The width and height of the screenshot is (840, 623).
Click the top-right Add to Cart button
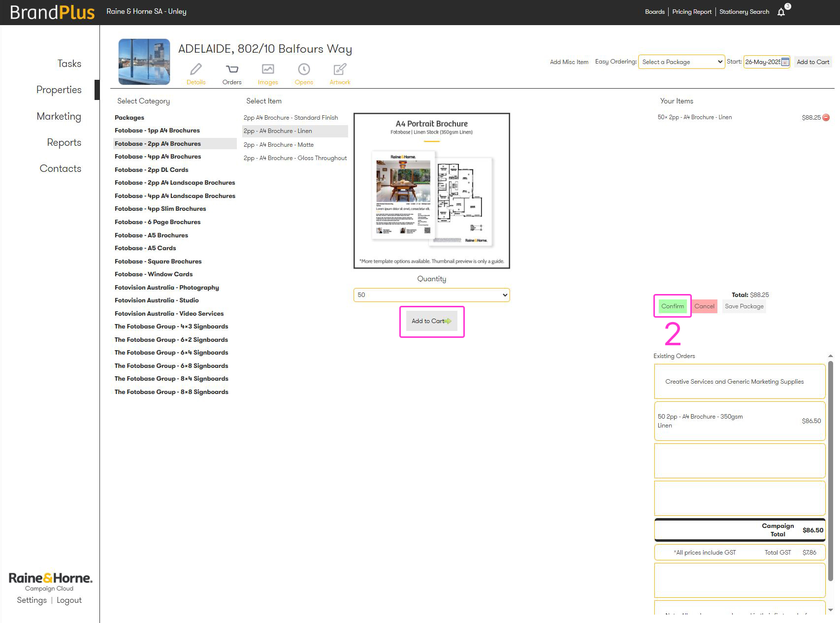(x=813, y=62)
